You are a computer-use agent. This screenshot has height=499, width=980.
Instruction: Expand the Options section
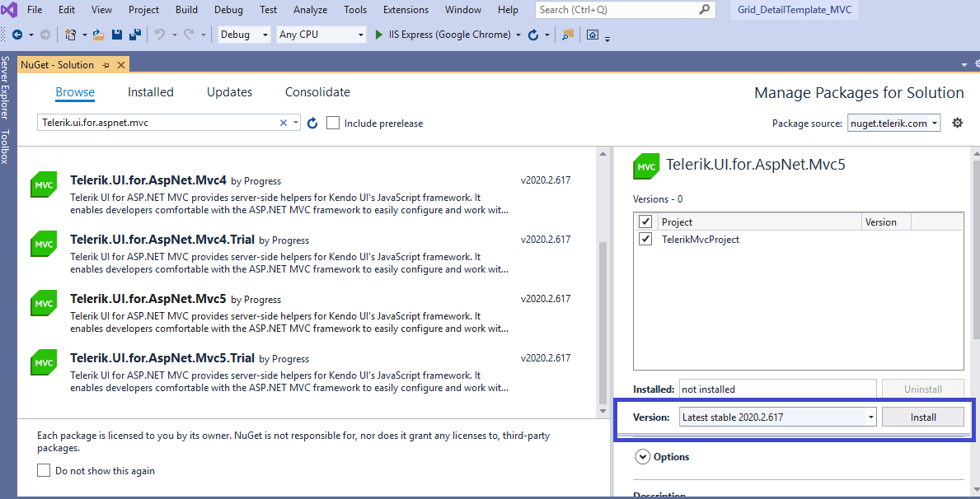coord(643,457)
